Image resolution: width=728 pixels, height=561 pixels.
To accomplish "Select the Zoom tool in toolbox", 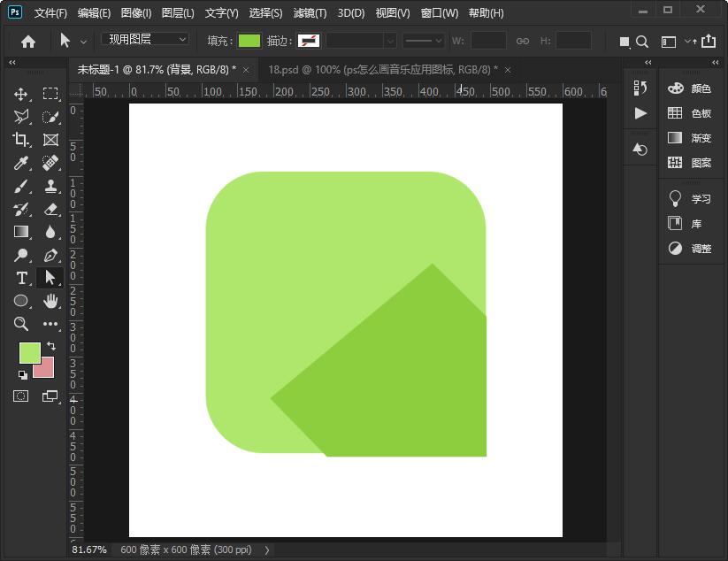I will pos(21,324).
